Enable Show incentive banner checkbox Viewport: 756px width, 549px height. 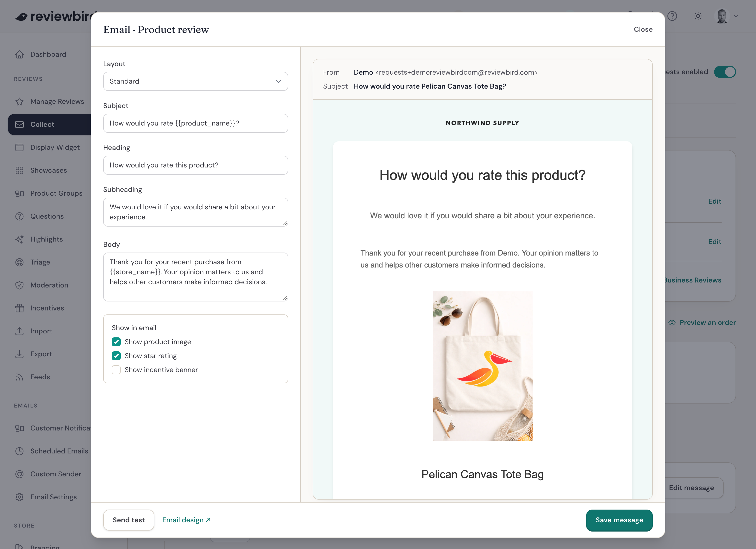tap(116, 370)
